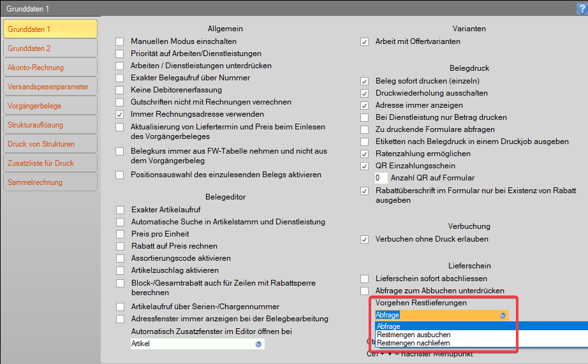Viewport: 588px width, 364px height.
Task: Check Preis pro Einheit
Action: (120, 235)
